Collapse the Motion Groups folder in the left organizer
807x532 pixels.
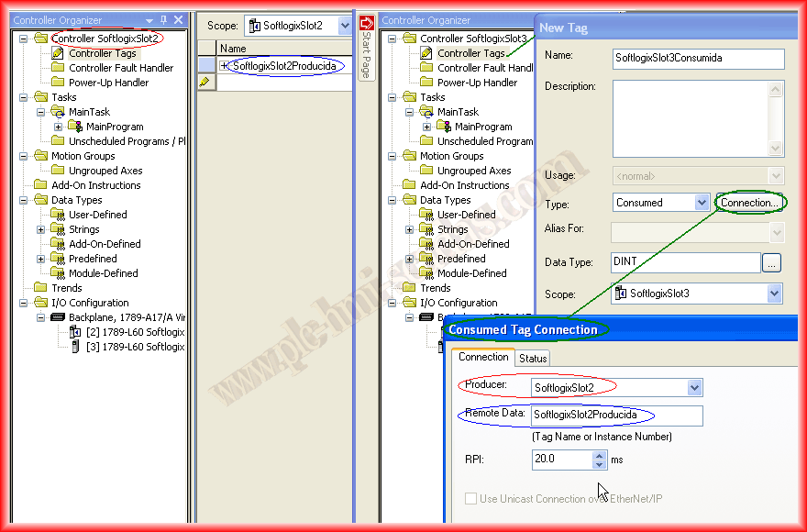24,156
